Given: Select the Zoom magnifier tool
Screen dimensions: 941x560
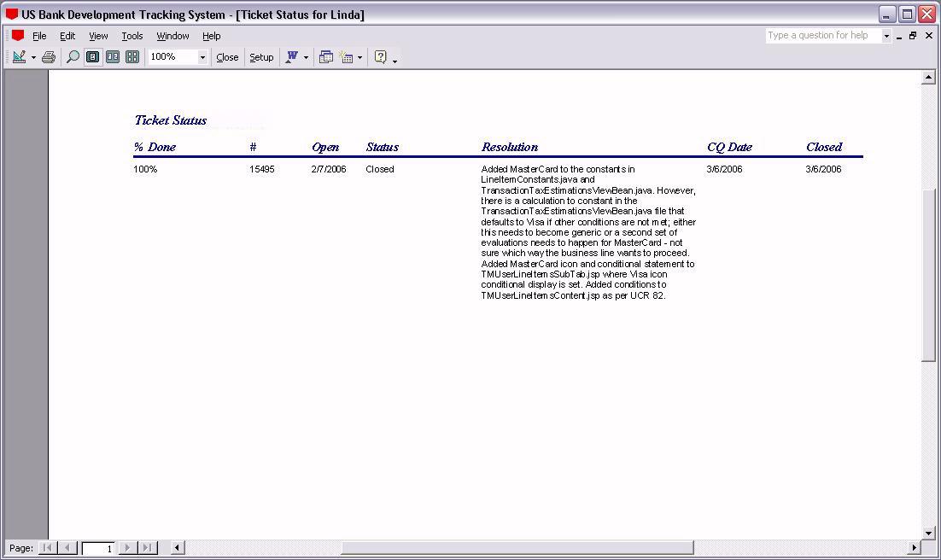Looking at the screenshot, I should click(73, 57).
